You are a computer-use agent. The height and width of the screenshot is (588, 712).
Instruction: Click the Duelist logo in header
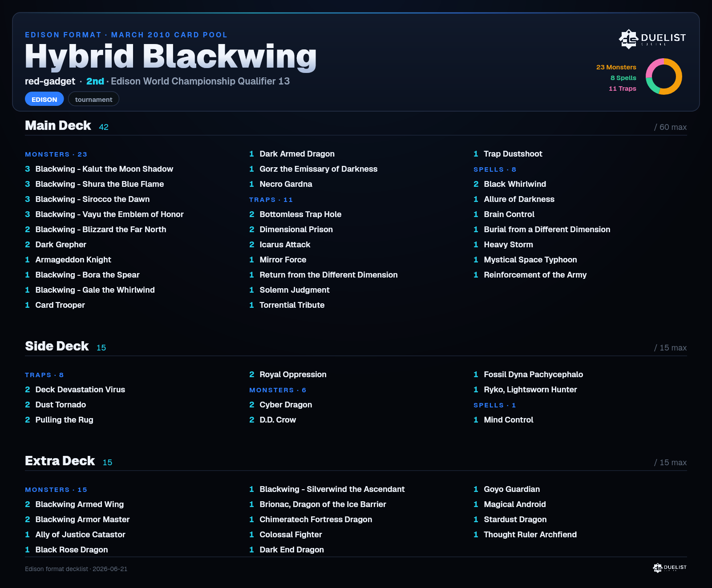click(652, 39)
